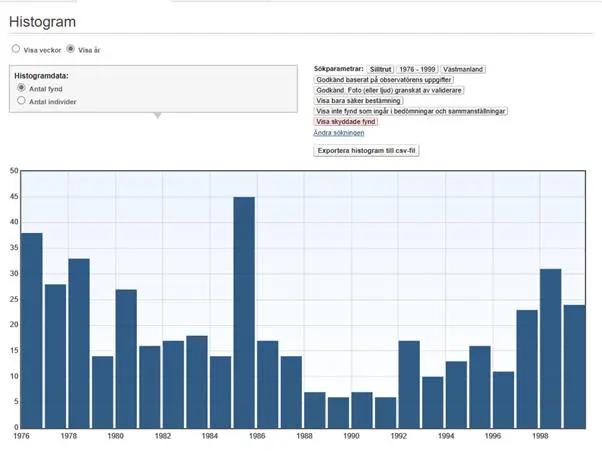Choose 'Antal fynd' histogram data option
Viewport: 602px width, 451px height.
click(x=22, y=88)
